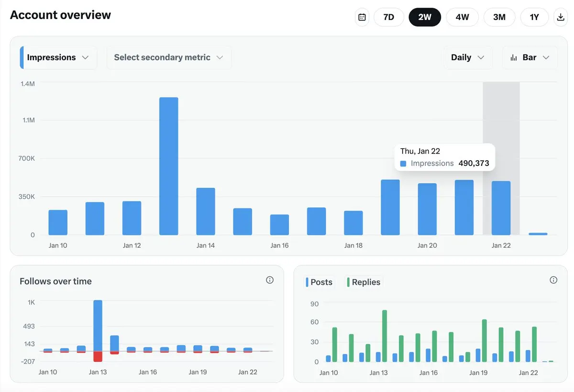Expand the Daily granularity dropdown
This screenshot has height=392, width=574.
coord(467,57)
